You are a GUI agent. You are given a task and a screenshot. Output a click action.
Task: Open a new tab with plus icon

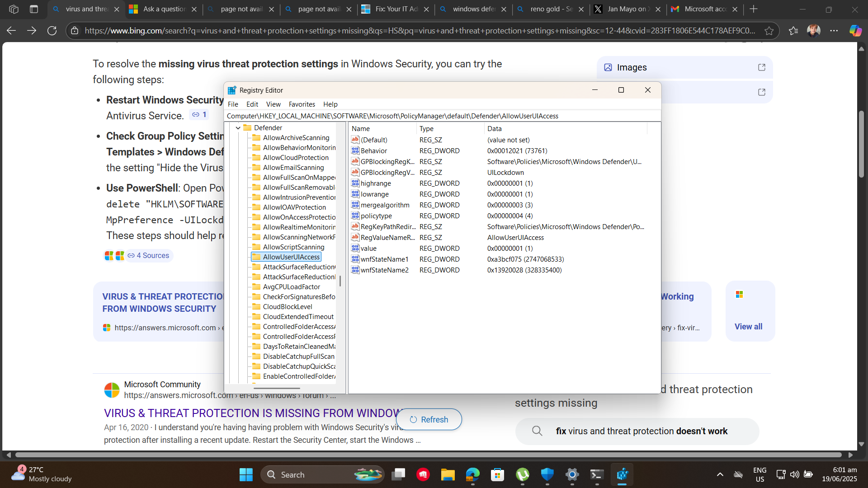754,9
